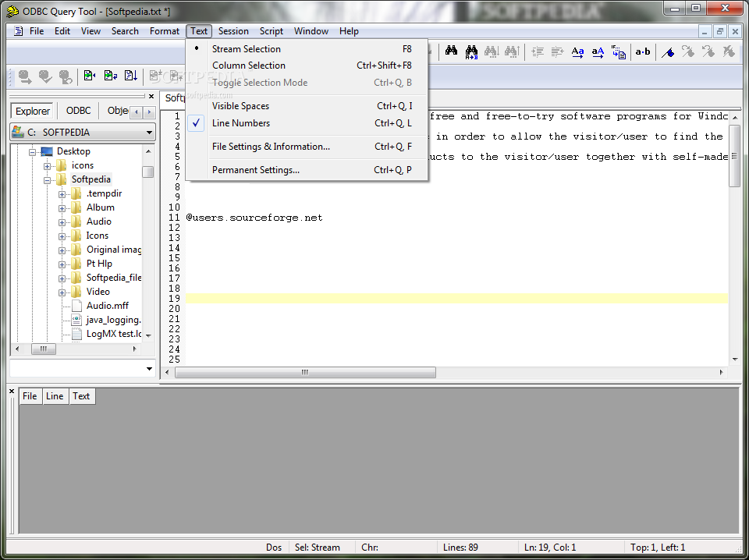Click the unindent lines toolbar icon
Viewport: 749px width, 560px height.
[x=557, y=51]
